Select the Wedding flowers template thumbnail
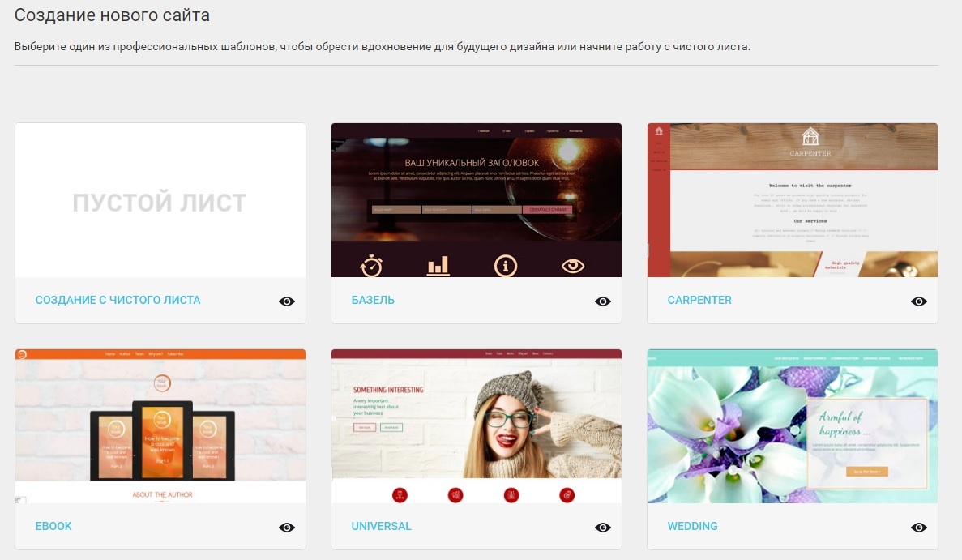Image resolution: width=962 pixels, height=560 pixels. click(792, 426)
